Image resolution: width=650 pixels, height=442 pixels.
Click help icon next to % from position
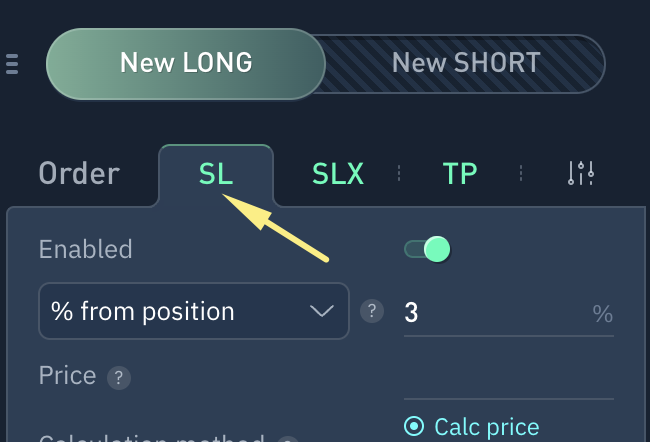click(372, 311)
